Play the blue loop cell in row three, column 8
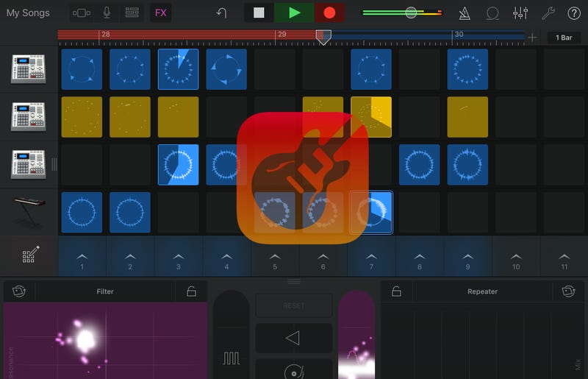The image size is (588, 379). (419, 165)
